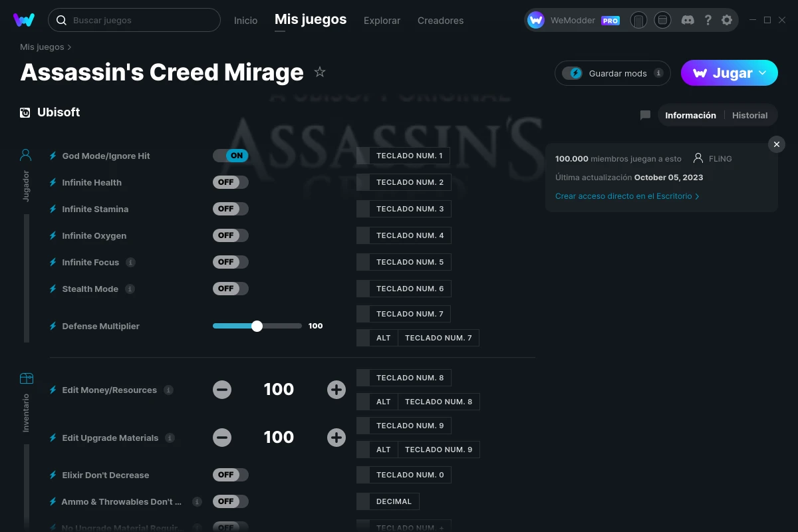Click Mis juegos breadcrumb link

[42, 47]
